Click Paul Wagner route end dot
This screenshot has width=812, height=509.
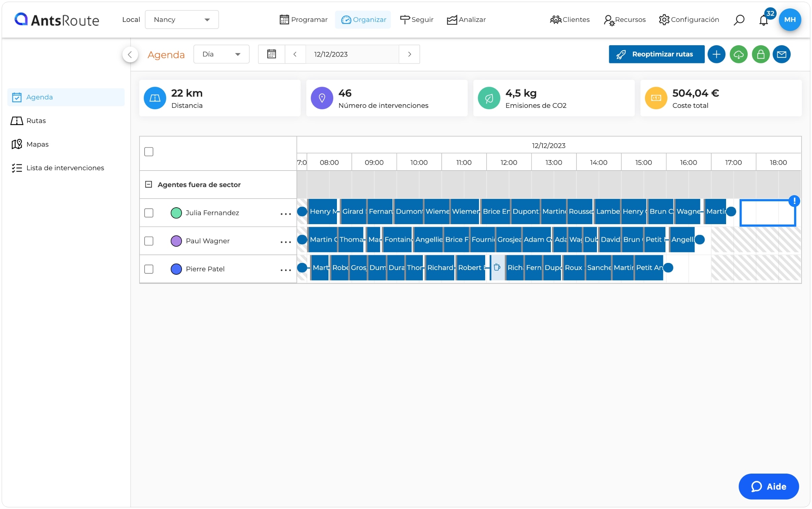click(x=699, y=240)
